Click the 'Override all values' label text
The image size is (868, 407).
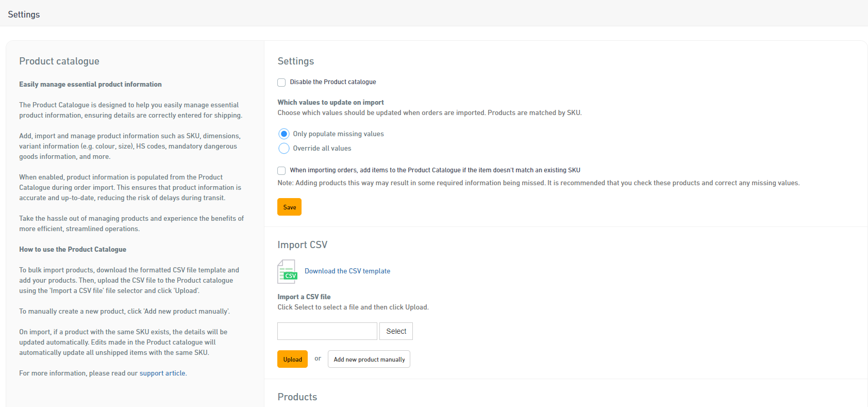pos(322,149)
